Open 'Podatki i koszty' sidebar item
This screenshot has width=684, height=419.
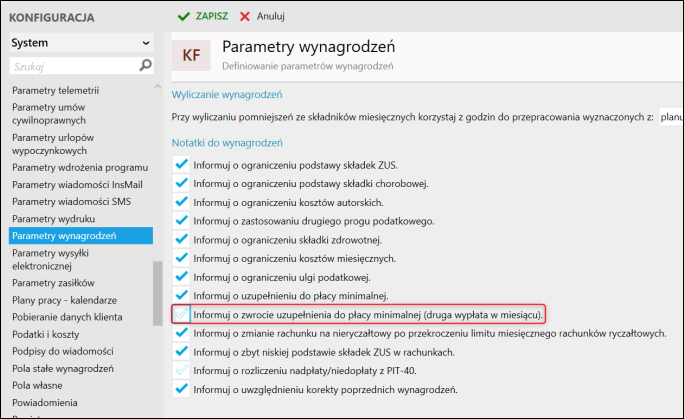click(45, 334)
